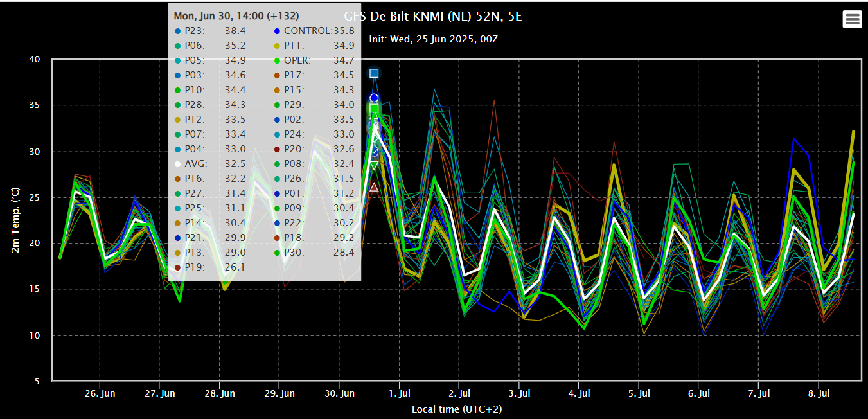868x419 pixels.
Task: Click the OPER value 34.7 in tooltip
Action: pos(344,60)
